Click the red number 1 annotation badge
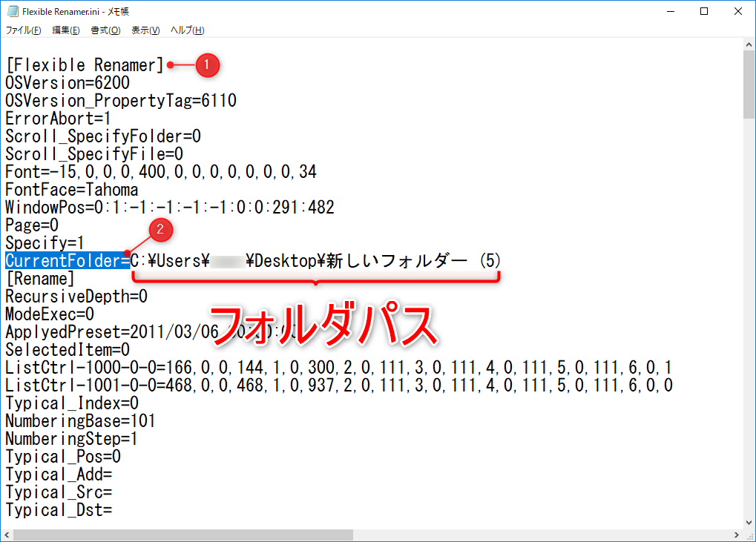The image size is (756, 542). [208, 65]
